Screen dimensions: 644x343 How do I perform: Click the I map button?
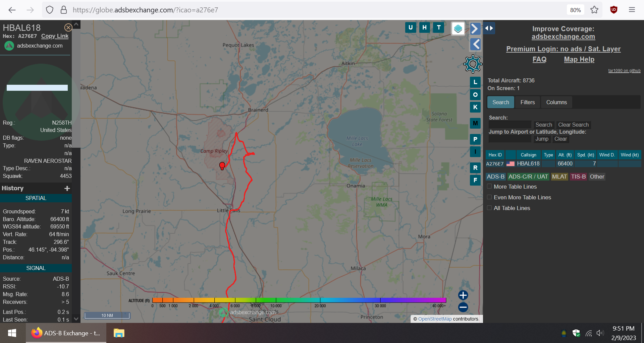475,152
